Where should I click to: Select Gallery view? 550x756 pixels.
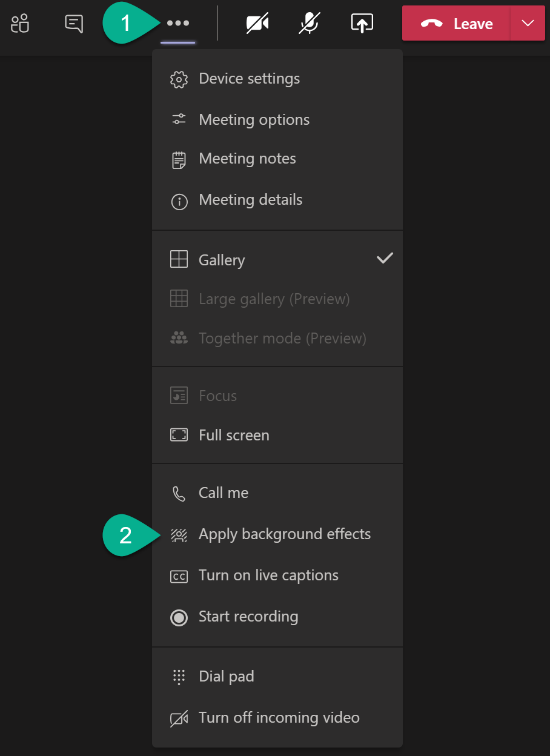tap(222, 260)
